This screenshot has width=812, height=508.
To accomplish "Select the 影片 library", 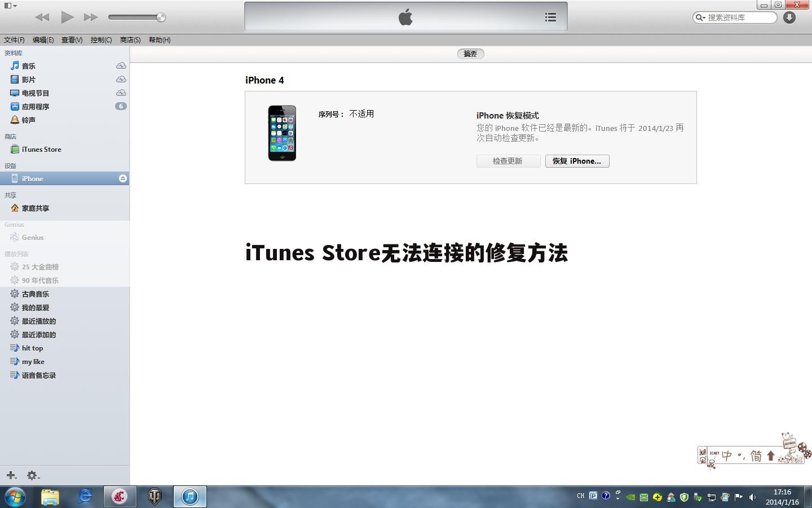I will tap(28, 79).
